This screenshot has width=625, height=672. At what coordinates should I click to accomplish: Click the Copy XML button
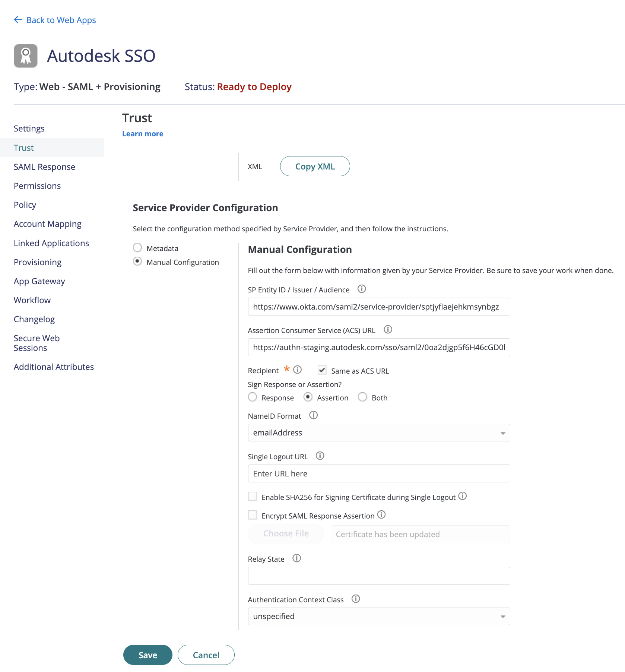[315, 166]
